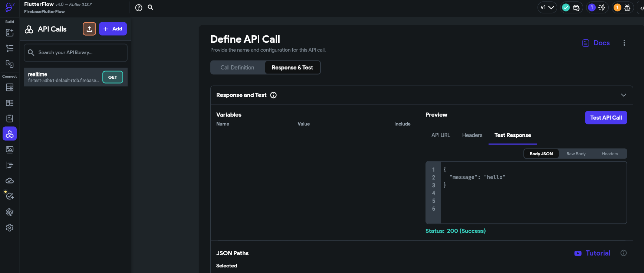Switch to the Headers preview tab

[472, 135]
